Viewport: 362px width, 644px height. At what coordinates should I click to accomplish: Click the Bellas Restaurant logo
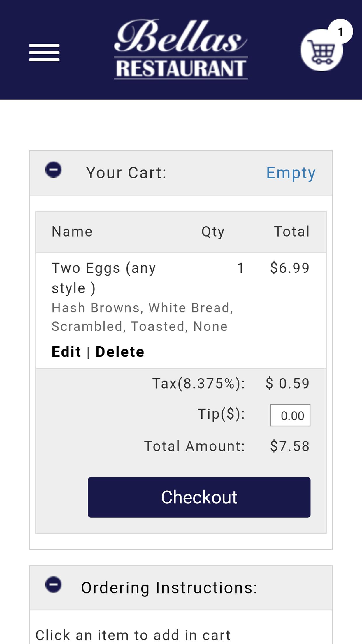tap(181, 49)
